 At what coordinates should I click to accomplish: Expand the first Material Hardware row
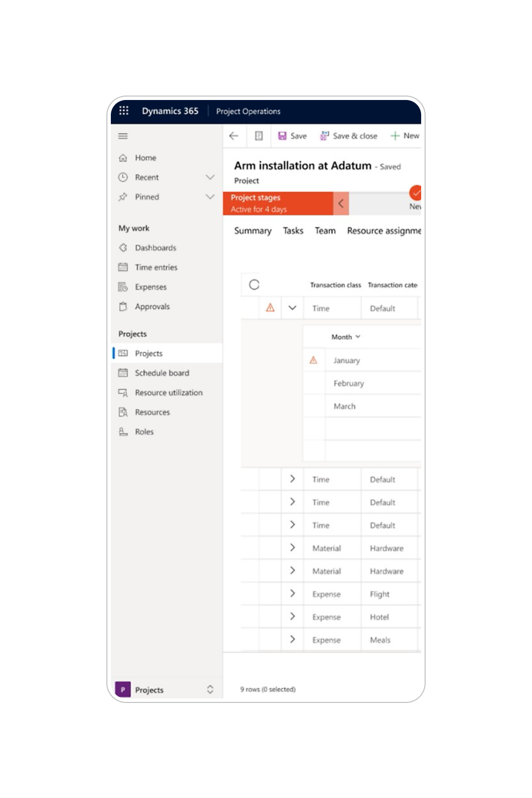click(x=293, y=548)
